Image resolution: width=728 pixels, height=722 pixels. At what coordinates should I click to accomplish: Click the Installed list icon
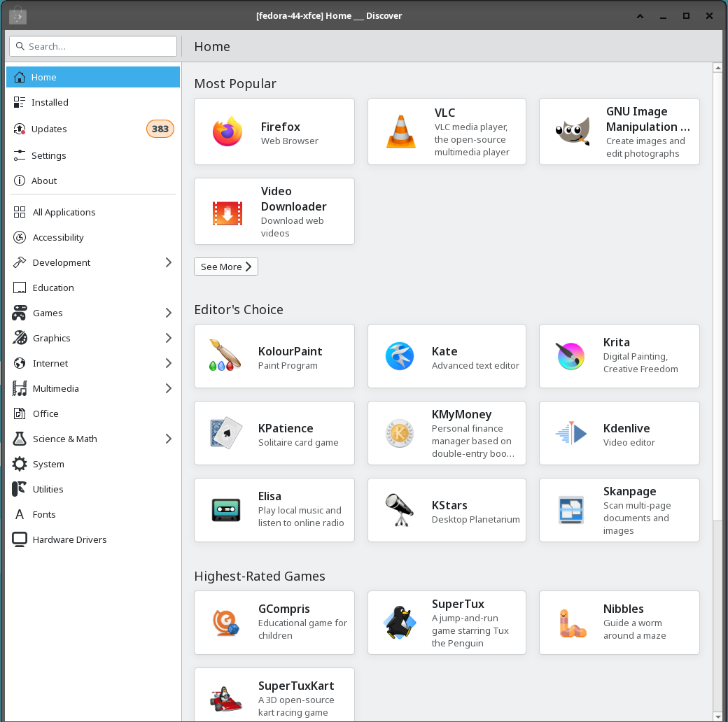coord(20,102)
